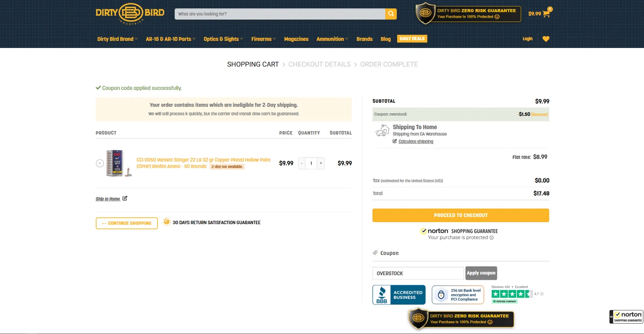Expand the Optics & Sights menu

[223, 39]
